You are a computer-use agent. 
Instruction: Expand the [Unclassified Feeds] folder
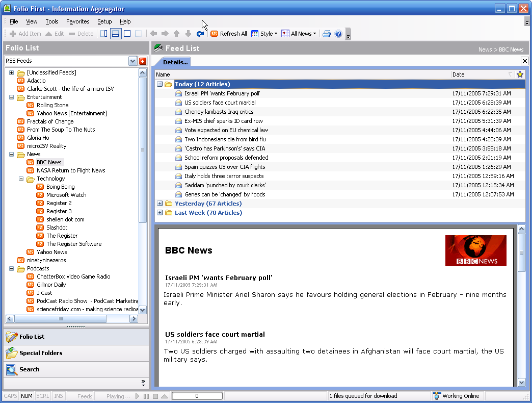click(11, 72)
